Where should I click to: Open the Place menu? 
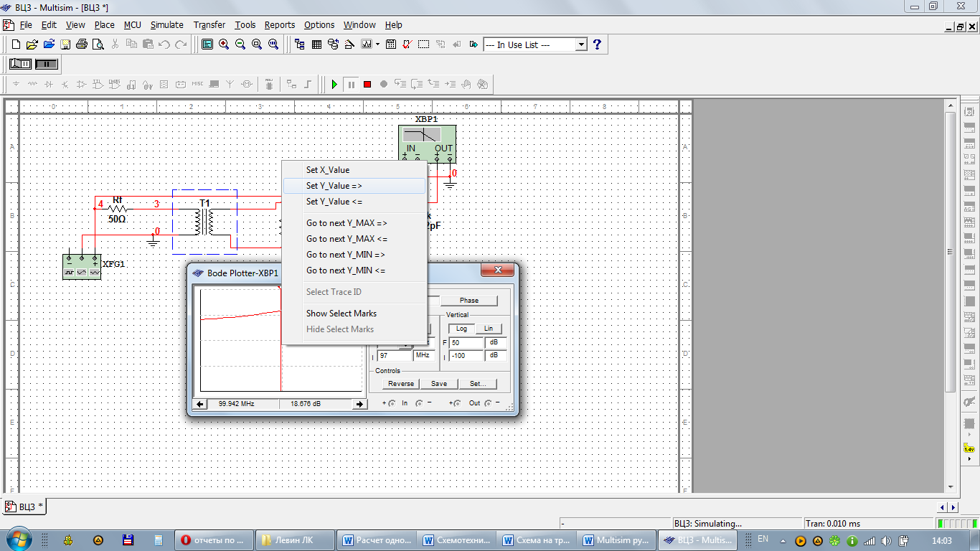pos(104,24)
